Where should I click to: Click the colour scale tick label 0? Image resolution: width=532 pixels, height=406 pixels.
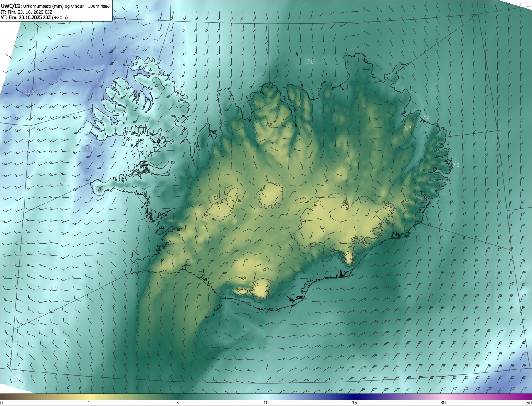[x=2, y=403]
